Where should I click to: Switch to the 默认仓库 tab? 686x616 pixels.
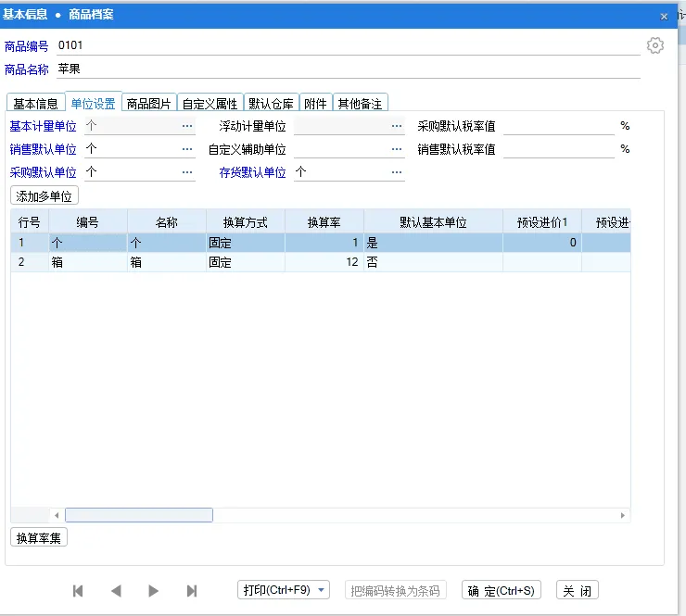(271, 104)
